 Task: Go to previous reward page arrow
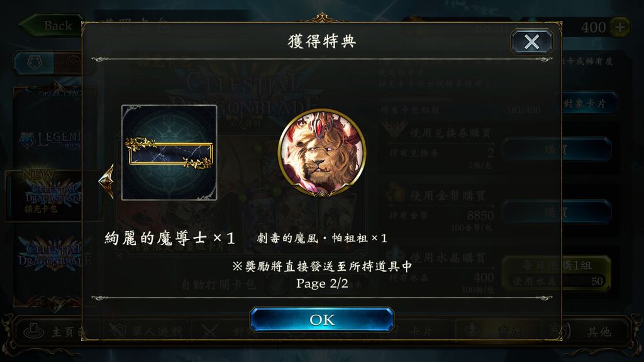pyautogui.click(x=106, y=181)
